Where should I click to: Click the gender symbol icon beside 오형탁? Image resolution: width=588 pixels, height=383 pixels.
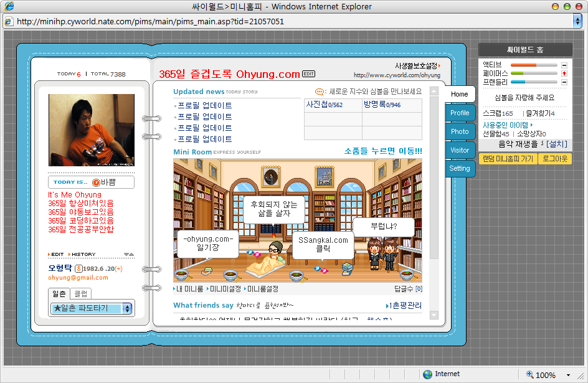[x=78, y=268]
